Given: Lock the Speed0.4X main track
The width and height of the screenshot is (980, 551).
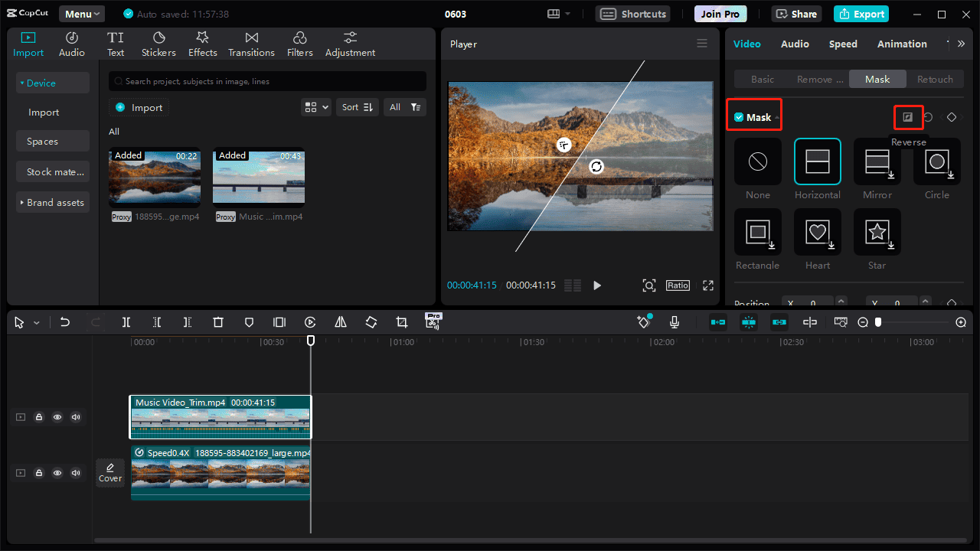Looking at the screenshot, I should coord(39,473).
